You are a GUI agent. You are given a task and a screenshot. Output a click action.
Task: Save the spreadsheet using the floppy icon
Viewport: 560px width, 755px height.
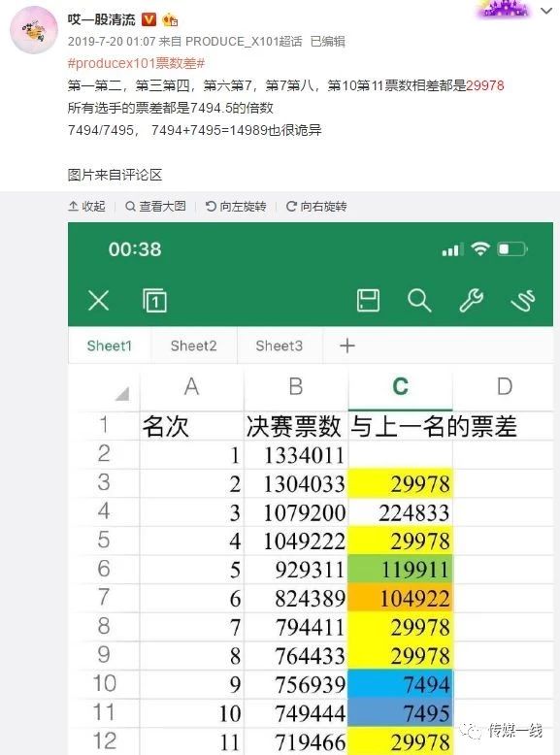[x=368, y=301]
